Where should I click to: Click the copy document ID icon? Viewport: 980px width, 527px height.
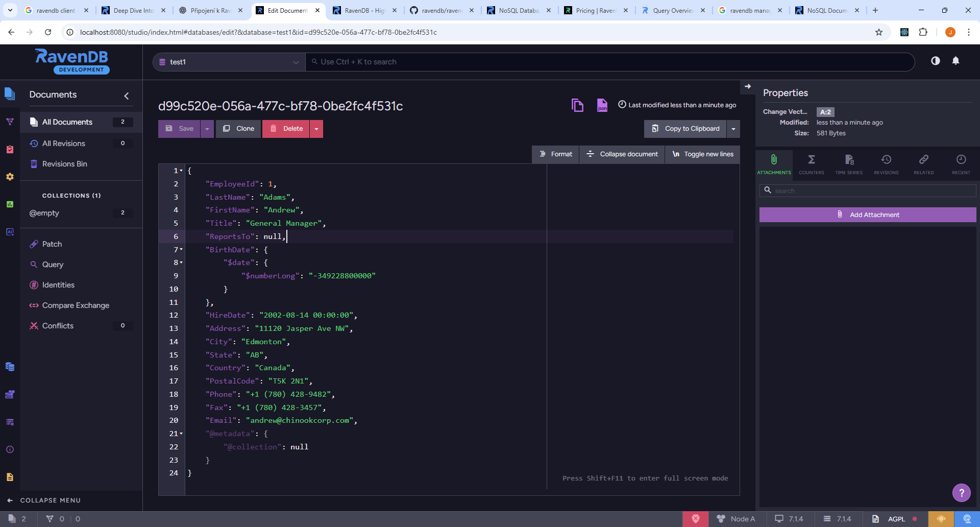coord(577,105)
